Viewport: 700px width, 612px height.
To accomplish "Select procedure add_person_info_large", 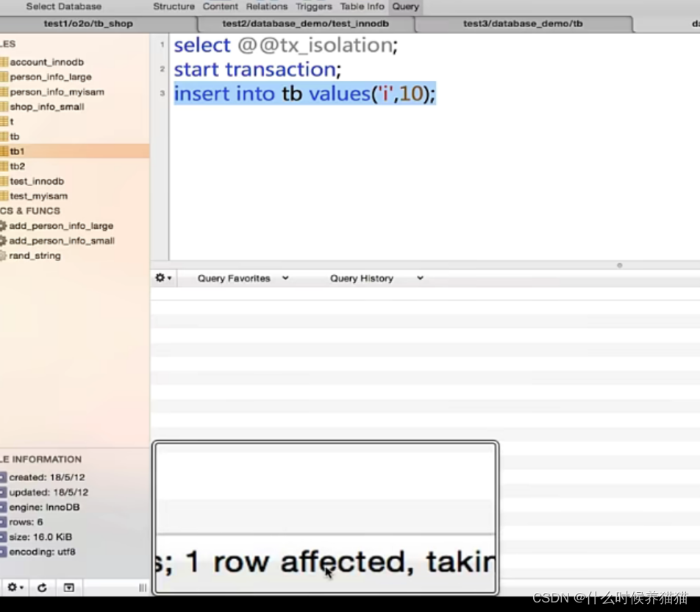I will (61, 226).
